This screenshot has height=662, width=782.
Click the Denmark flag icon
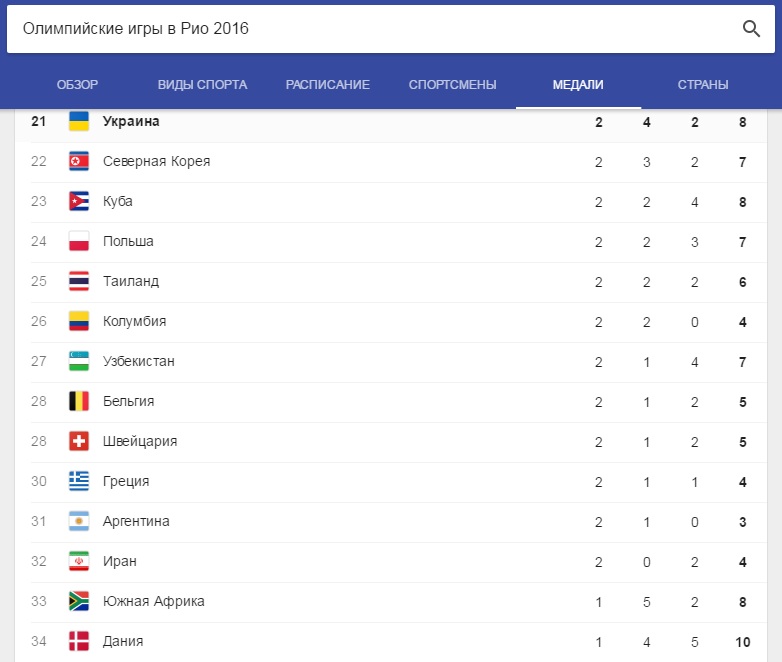(x=79, y=641)
